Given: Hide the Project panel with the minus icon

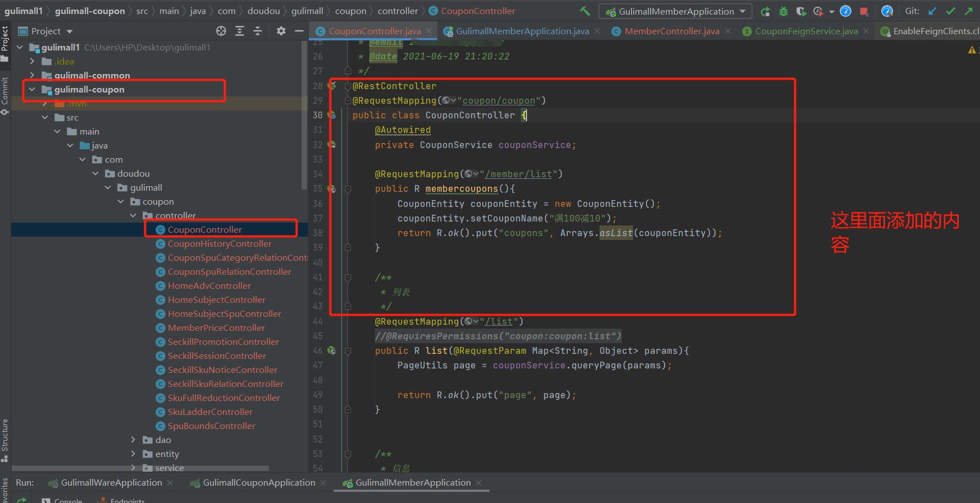Looking at the screenshot, I should (299, 31).
